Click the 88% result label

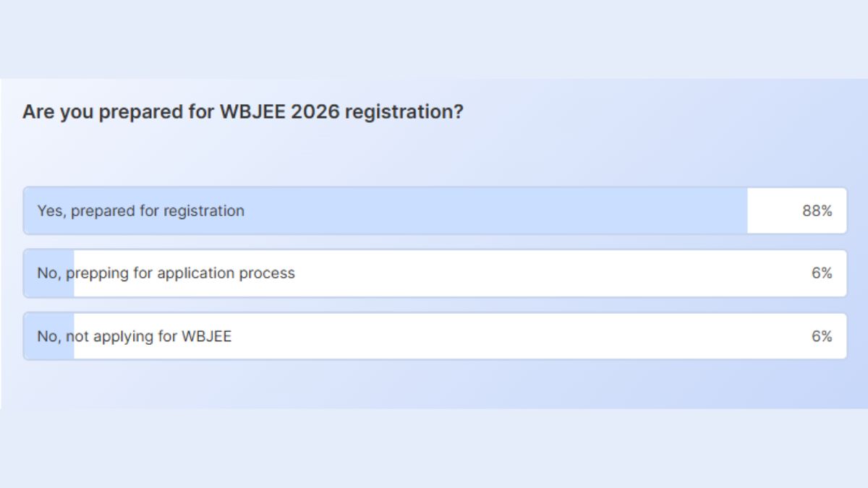click(x=818, y=210)
